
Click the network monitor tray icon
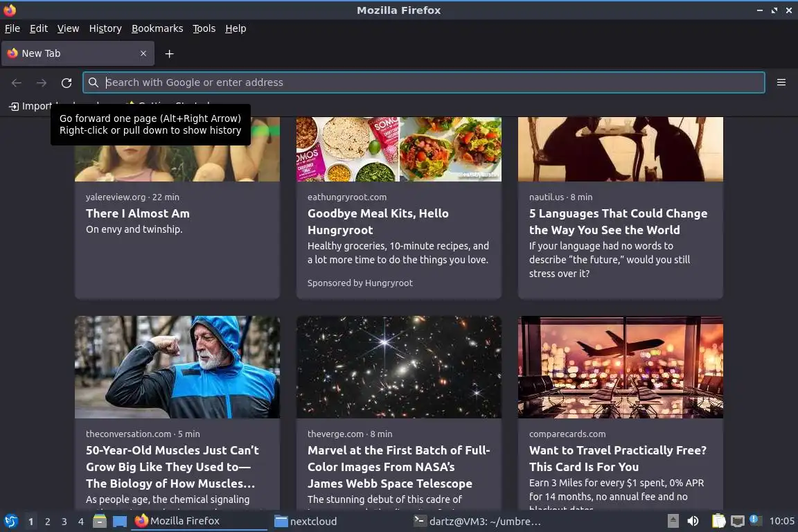[738, 521]
